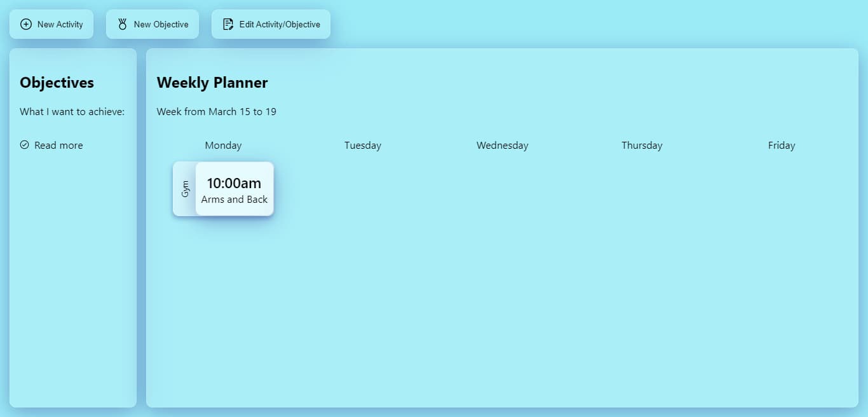Image resolution: width=868 pixels, height=417 pixels.
Task: Open the Gym activity side tab
Action: [184, 188]
